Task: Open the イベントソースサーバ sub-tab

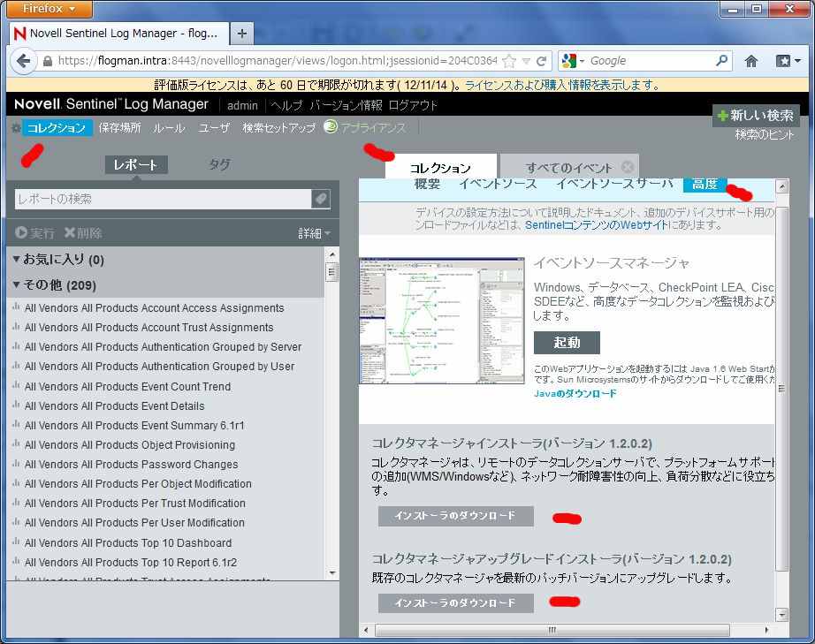Action: [x=614, y=184]
